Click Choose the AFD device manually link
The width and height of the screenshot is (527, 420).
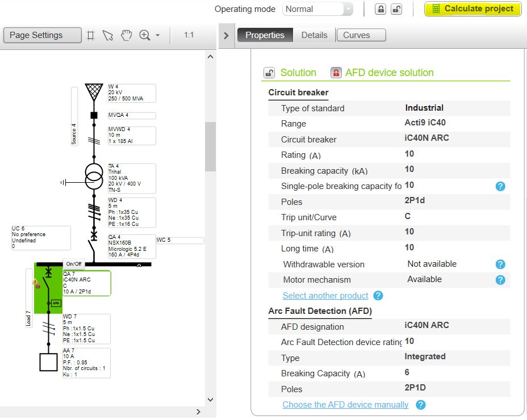pos(345,405)
